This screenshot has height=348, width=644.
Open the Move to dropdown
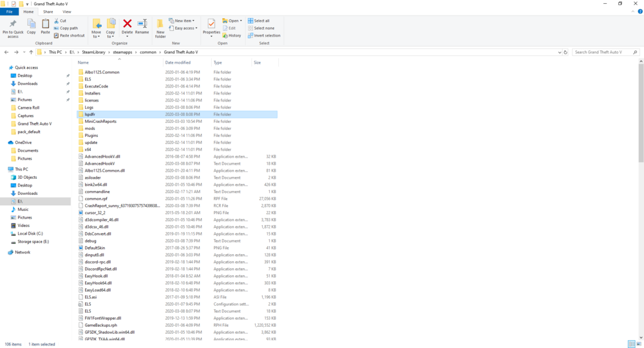[x=96, y=28]
